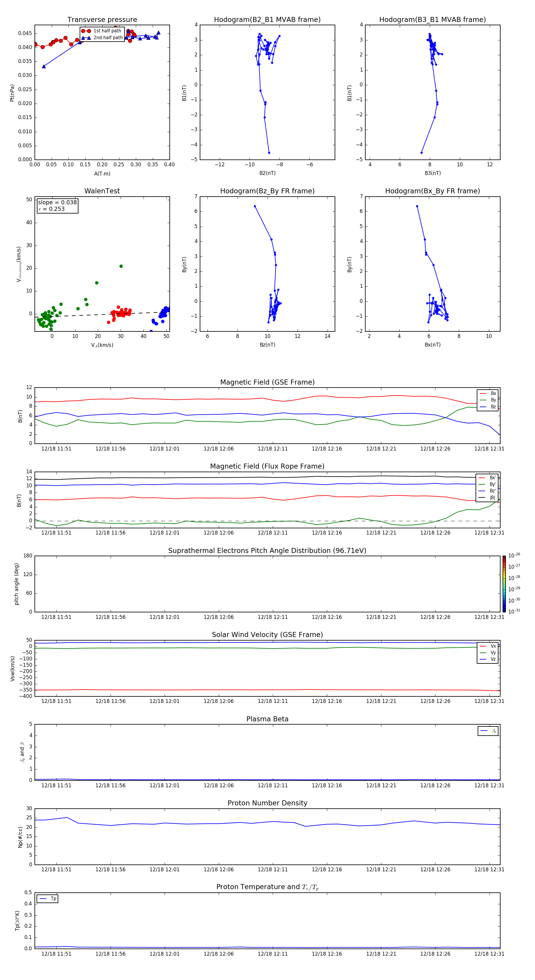Viewport: 535px width, 980px height.
Task: Click the 'By' legend entry in GSE Frame plot
Action: tap(488, 400)
